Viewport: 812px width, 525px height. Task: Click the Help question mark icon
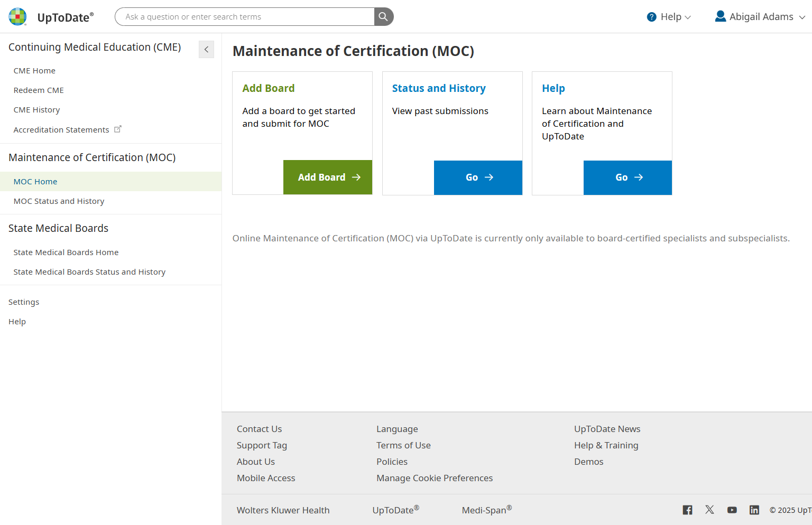(x=652, y=17)
